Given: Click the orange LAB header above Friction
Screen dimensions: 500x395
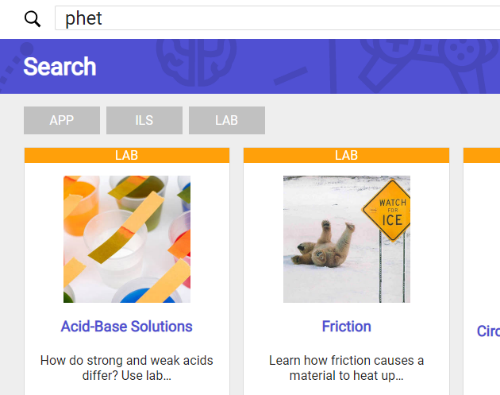Looking at the screenshot, I should 346,155.
